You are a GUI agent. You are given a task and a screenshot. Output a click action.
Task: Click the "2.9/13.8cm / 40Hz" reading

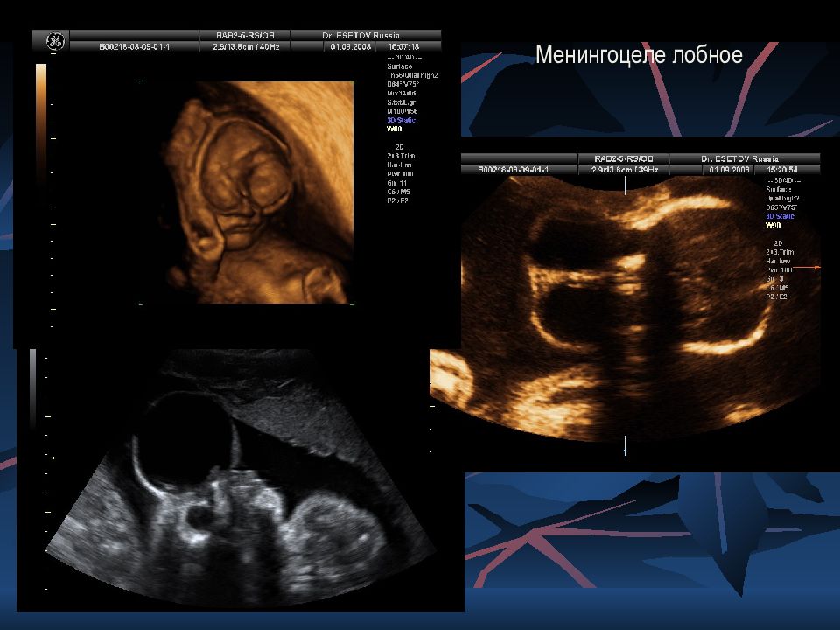246,47
